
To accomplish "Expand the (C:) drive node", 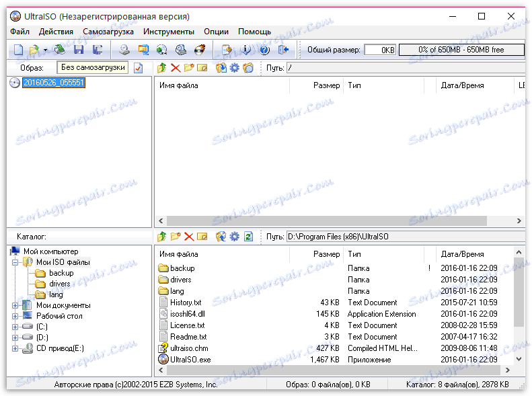I will coord(15,327).
